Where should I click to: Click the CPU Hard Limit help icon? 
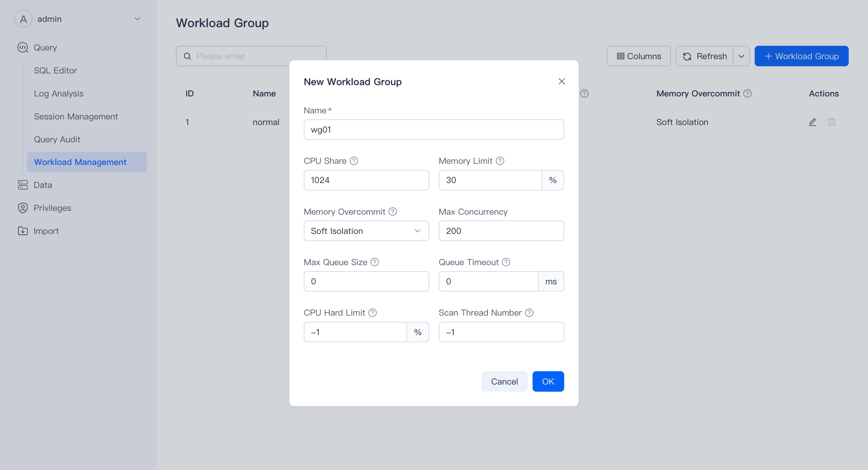[x=372, y=313]
